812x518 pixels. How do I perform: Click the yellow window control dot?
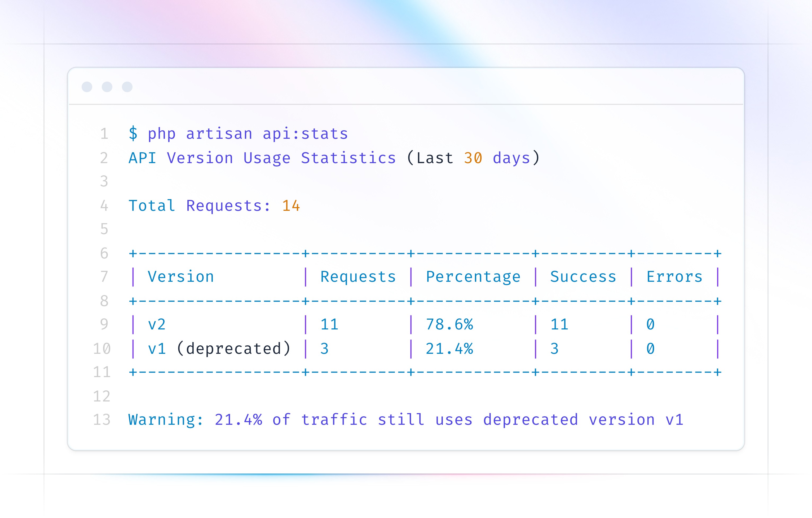(107, 87)
